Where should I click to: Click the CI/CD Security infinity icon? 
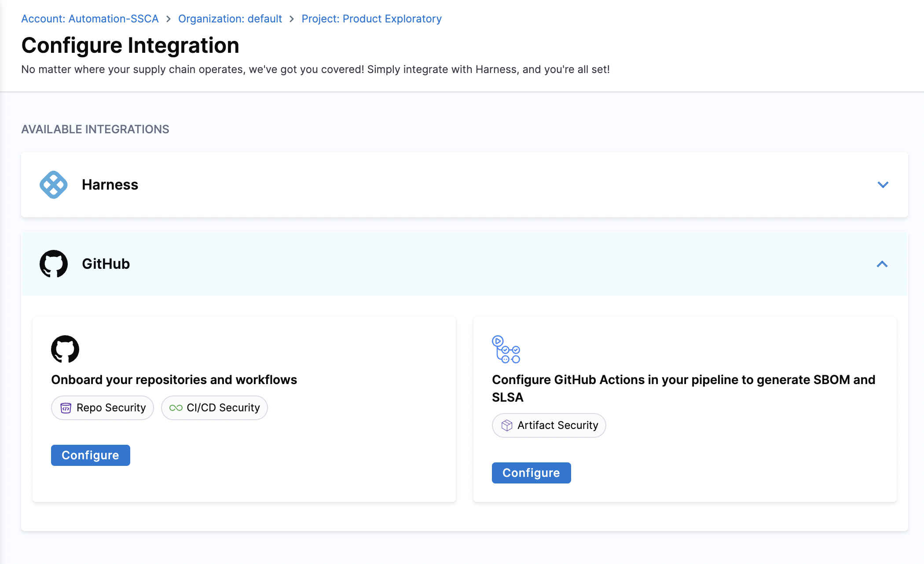tap(176, 408)
